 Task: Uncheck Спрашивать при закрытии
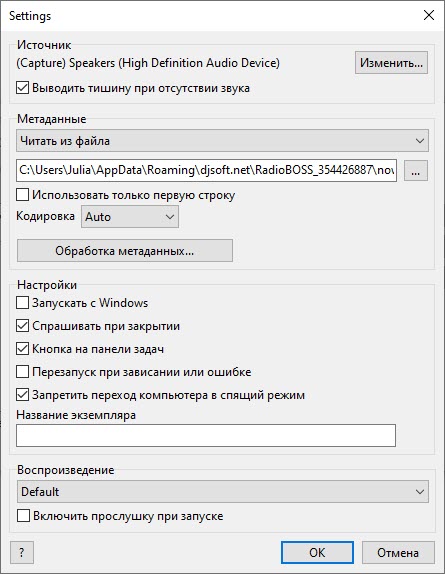(x=22, y=326)
